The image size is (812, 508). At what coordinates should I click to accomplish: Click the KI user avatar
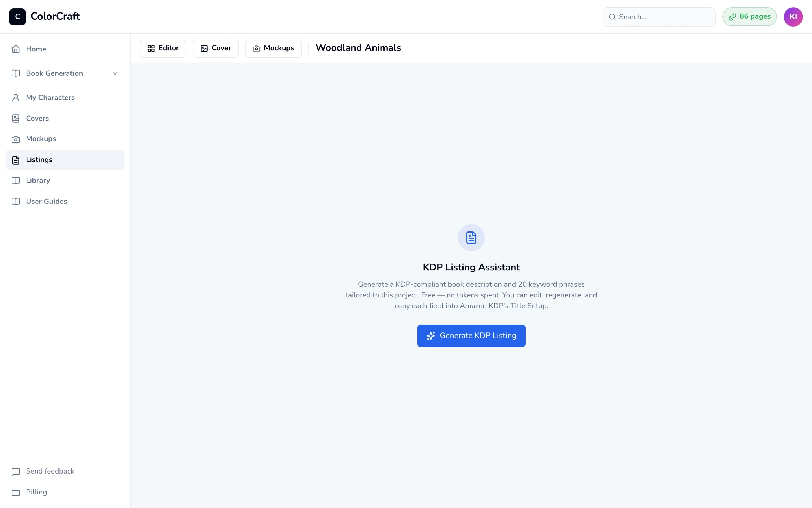[793, 17]
